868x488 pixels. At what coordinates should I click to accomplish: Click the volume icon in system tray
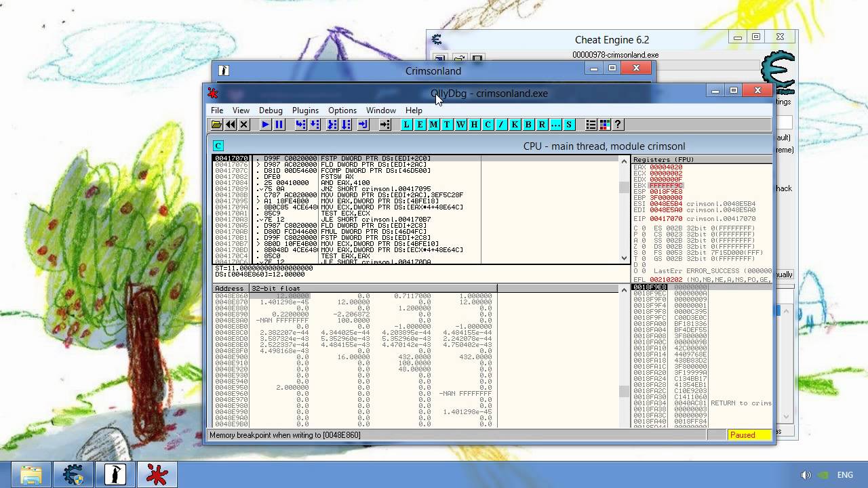(x=806, y=475)
